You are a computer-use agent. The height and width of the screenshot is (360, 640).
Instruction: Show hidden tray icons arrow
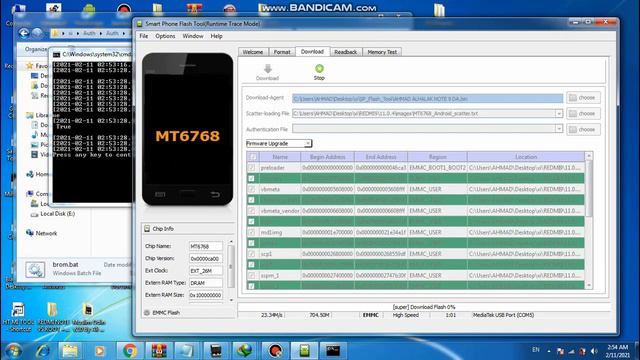[x=549, y=351]
